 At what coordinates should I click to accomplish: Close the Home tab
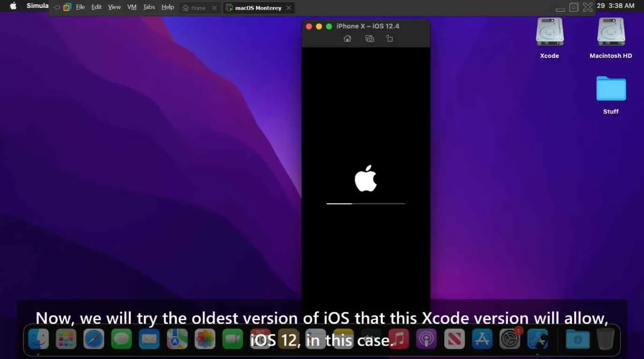[214, 8]
